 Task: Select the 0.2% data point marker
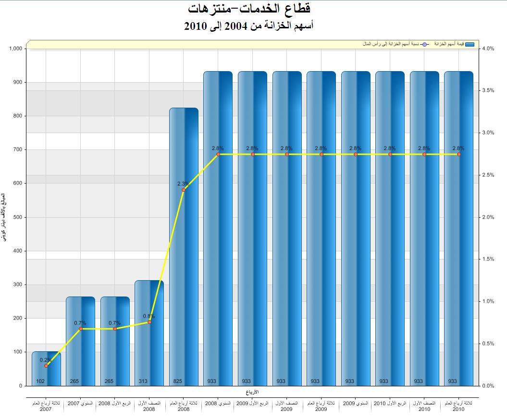point(46,366)
